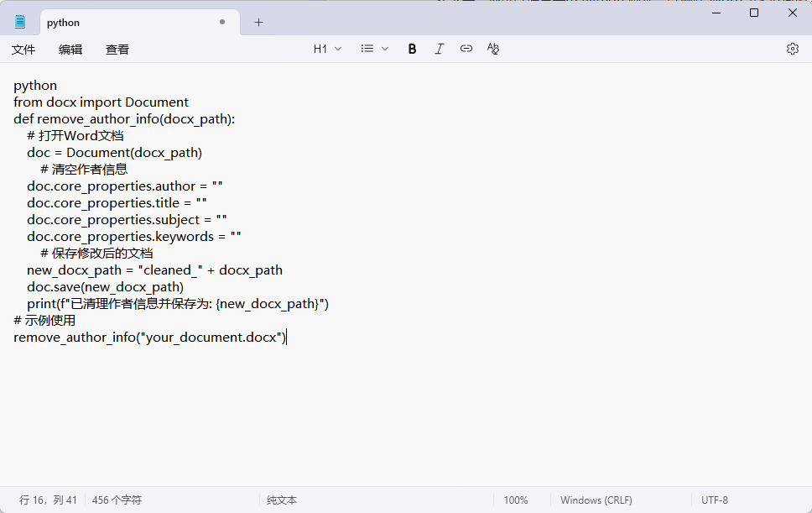Open the 文件 menu
Viewport: 812px width, 513px height.
pos(23,50)
